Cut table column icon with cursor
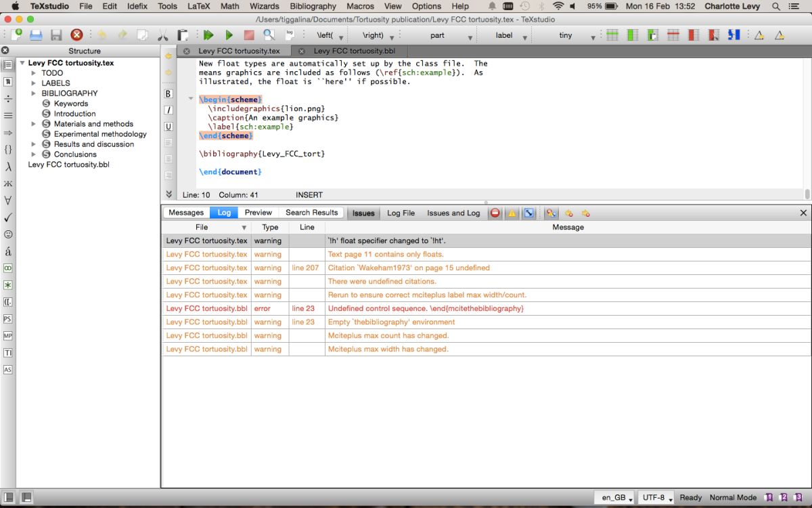 [714, 35]
